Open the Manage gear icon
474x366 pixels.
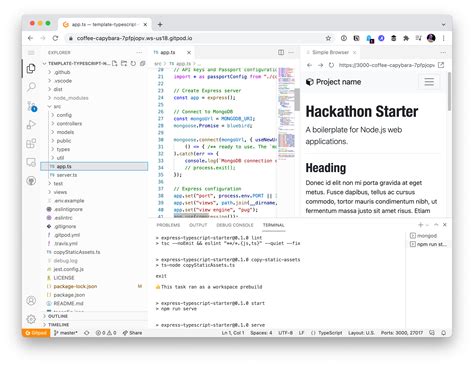click(x=31, y=319)
